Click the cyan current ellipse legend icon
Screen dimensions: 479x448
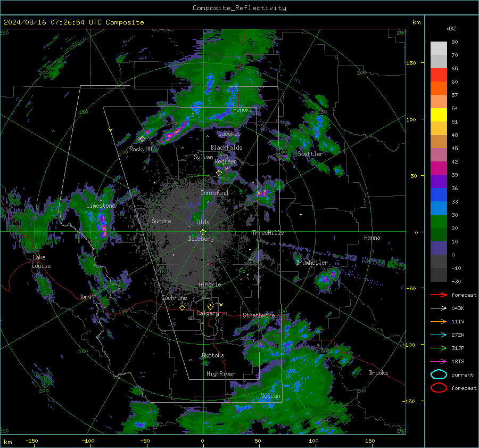[439, 374]
